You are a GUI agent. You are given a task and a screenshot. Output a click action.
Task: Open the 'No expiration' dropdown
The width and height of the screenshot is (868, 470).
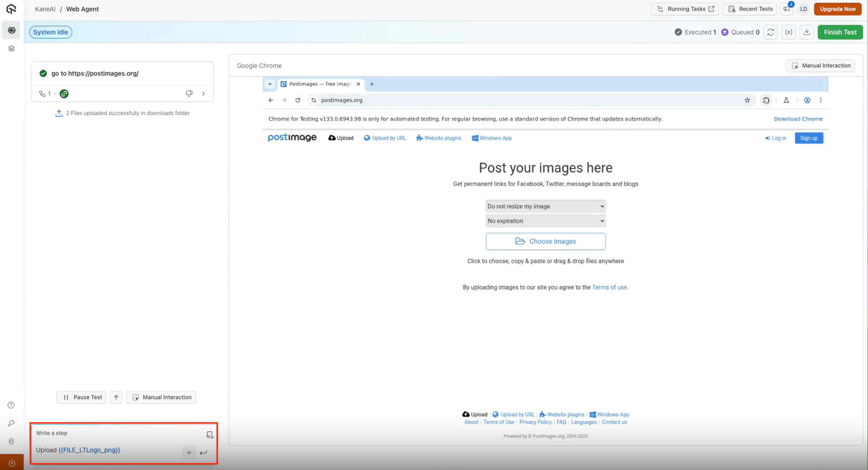point(545,221)
